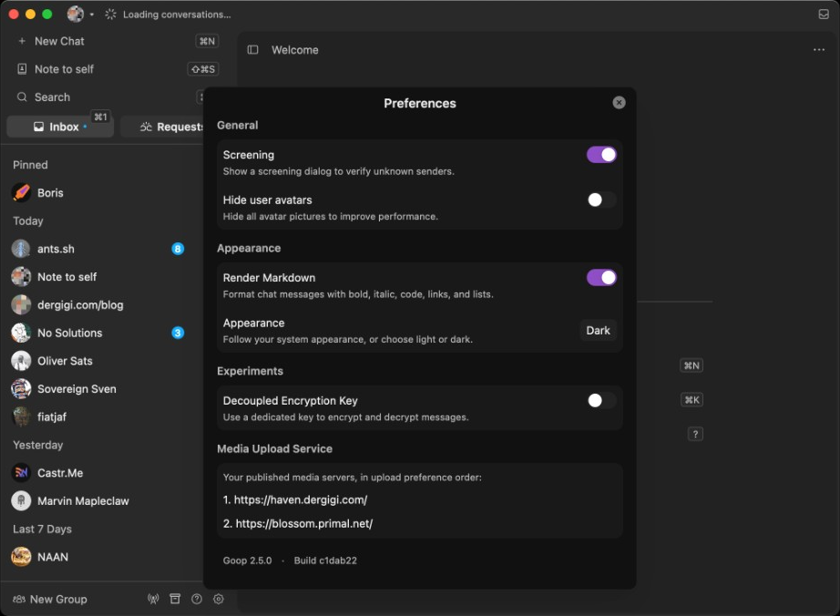Close the Preferences dialog
Screen dimensions: 840x616
coord(619,102)
